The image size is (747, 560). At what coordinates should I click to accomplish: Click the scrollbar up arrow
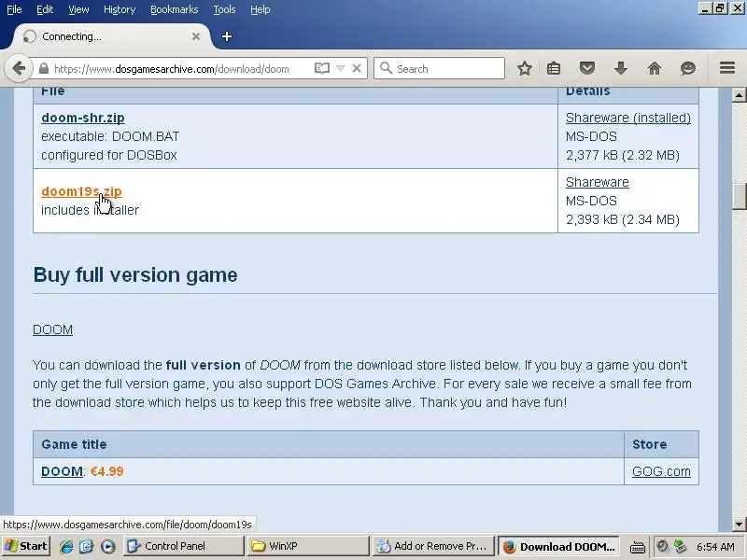click(x=739, y=95)
